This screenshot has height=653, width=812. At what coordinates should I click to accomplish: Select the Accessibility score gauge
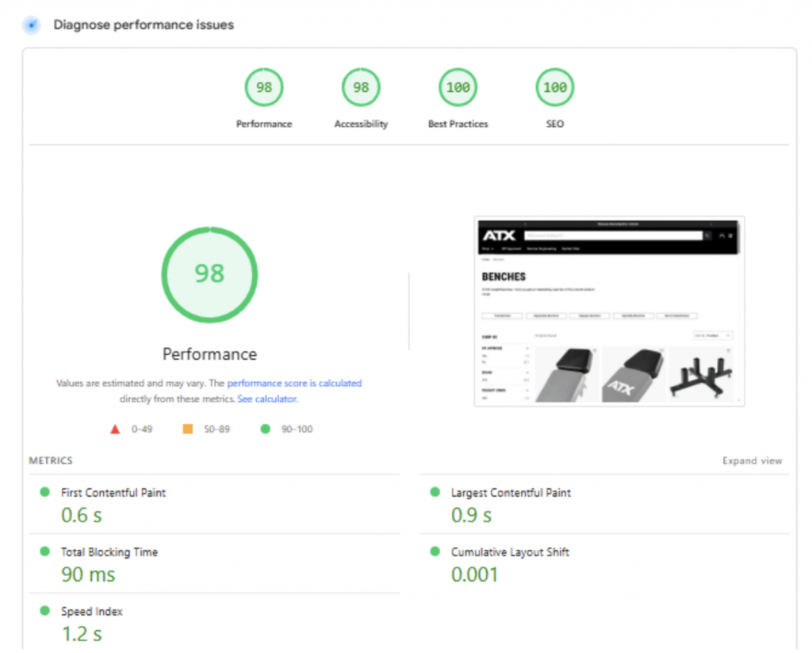361,87
